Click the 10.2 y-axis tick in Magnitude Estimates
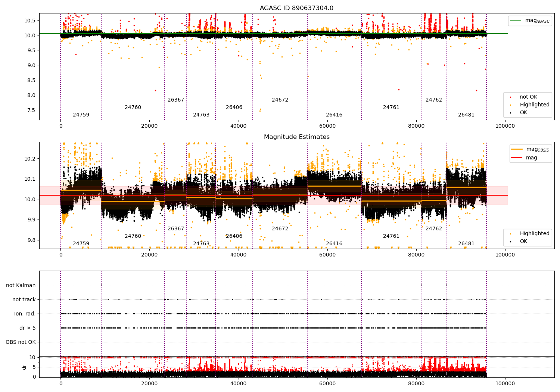 (30, 159)
